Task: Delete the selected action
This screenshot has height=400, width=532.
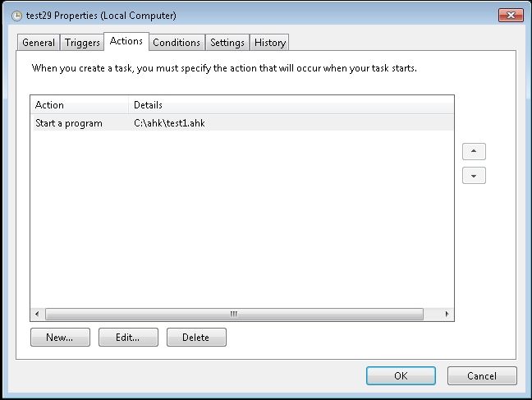Action: click(196, 338)
